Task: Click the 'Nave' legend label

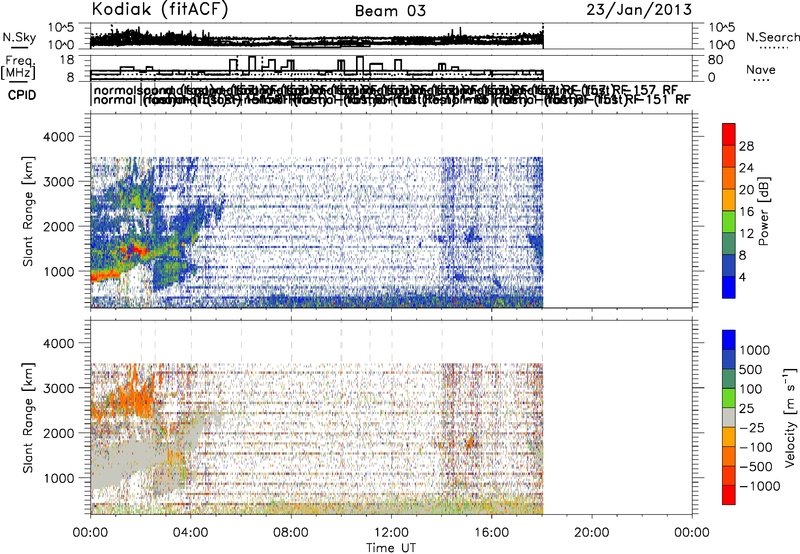Action: (761, 70)
